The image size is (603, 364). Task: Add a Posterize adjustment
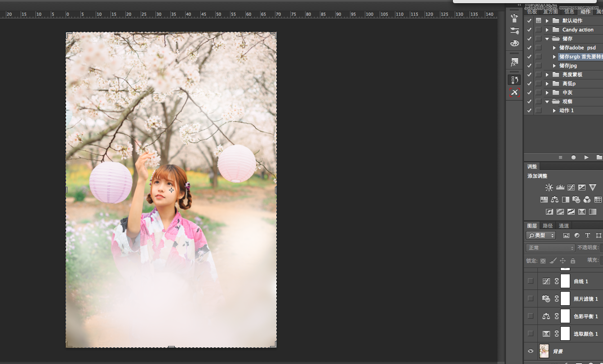(560, 211)
